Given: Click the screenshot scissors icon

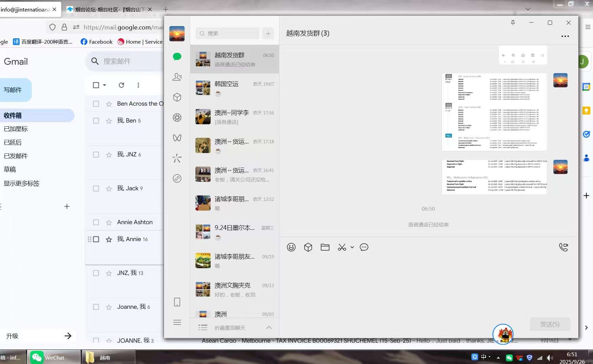Looking at the screenshot, I should point(342,248).
